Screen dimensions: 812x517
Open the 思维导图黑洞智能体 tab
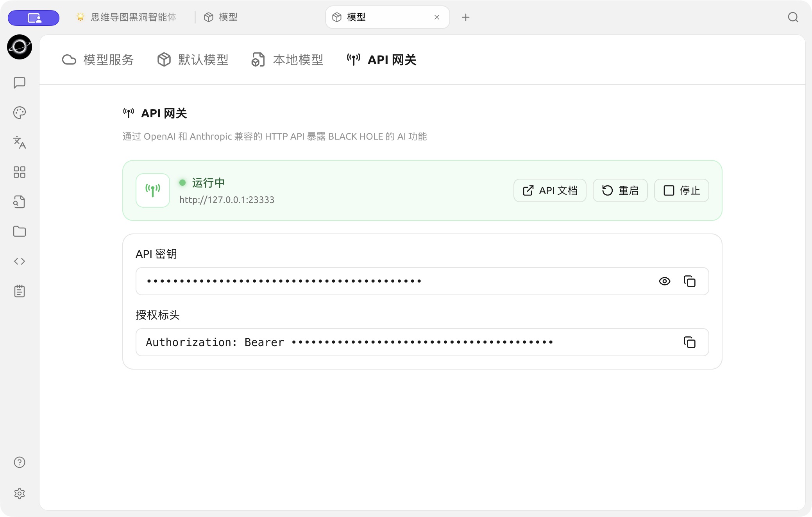[x=126, y=17]
